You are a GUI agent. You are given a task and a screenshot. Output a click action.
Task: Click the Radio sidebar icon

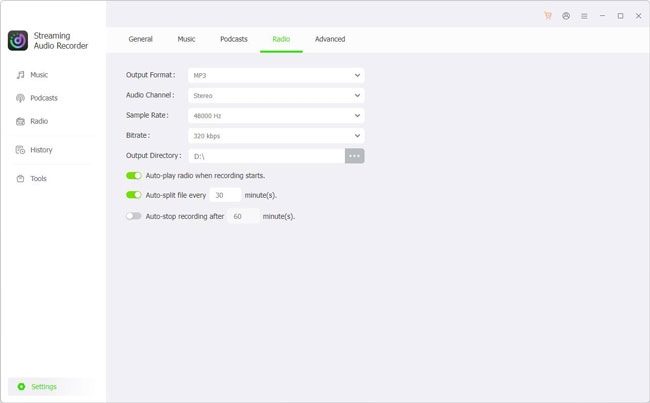(x=20, y=121)
